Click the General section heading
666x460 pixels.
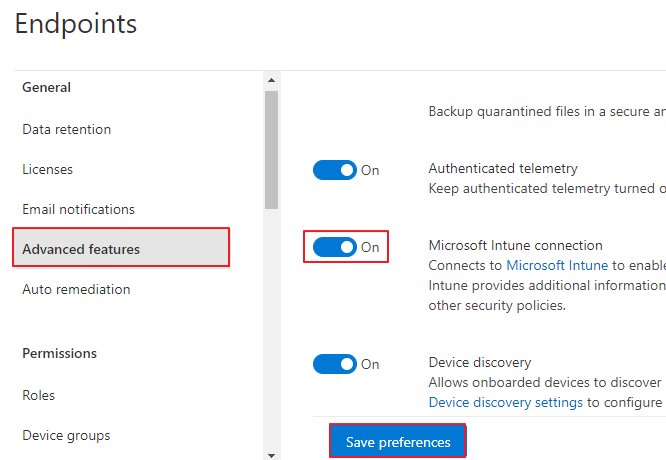click(x=47, y=87)
